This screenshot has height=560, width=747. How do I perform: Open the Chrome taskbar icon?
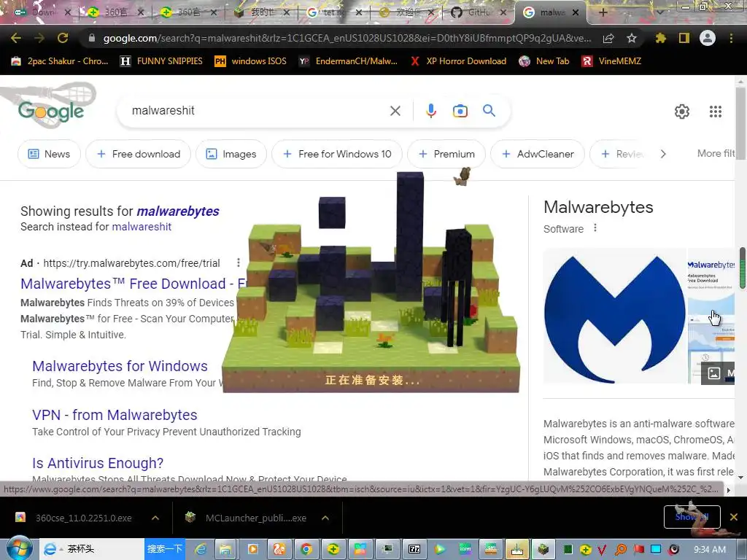click(306, 549)
